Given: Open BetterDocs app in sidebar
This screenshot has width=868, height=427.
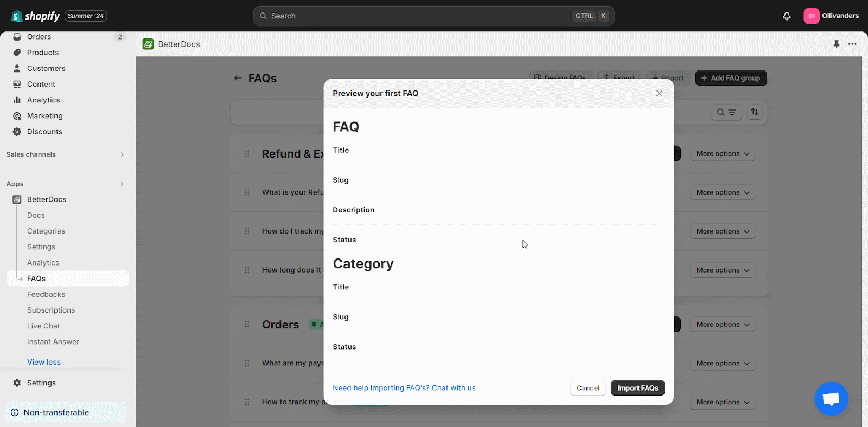Looking at the screenshot, I should (47, 199).
